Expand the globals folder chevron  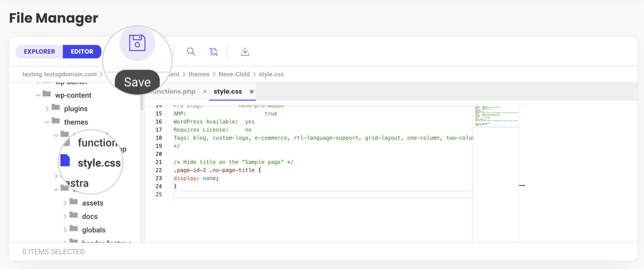[x=65, y=230]
